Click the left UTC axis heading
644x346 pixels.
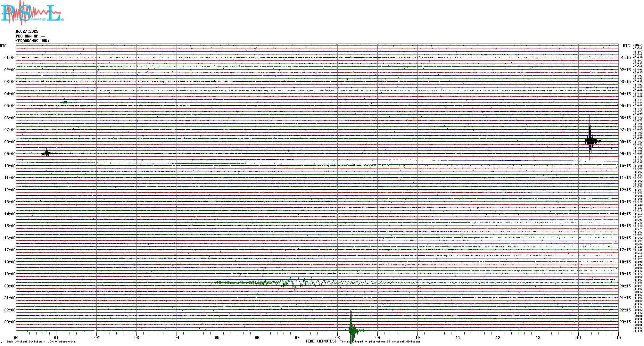click(3, 46)
